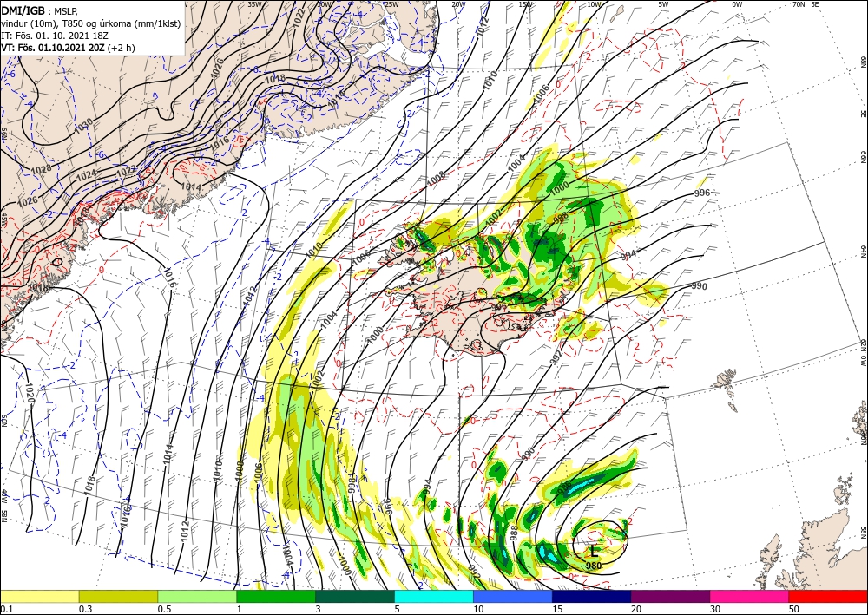The height and width of the screenshot is (615, 868).
Task: Select the 1030 isobar label over Greenland
Action: coord(83,126)
